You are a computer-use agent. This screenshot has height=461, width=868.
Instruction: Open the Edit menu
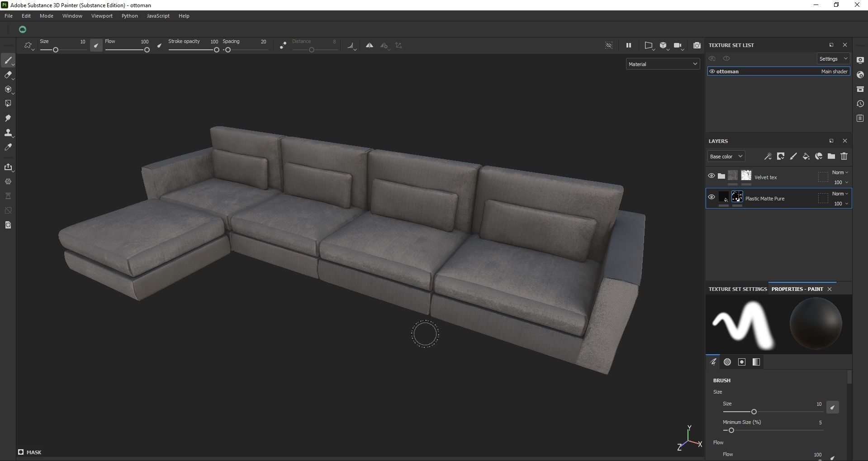pyautogui.click(x=26, y=16)
